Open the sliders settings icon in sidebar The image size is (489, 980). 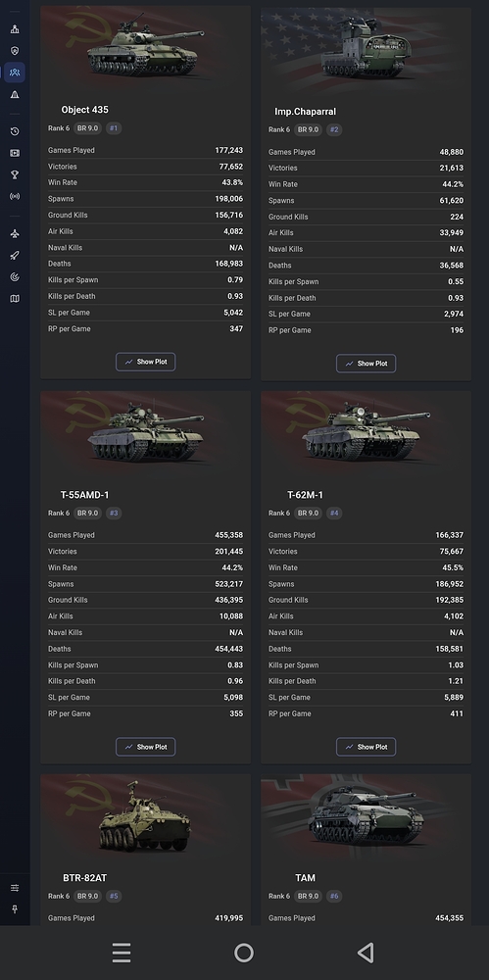[x=15, y=888]
